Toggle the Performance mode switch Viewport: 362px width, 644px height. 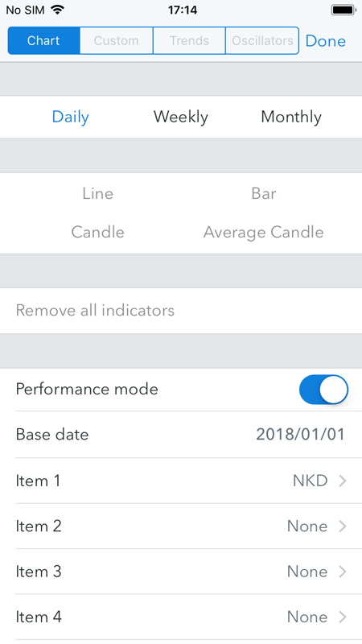pos(323,389)
